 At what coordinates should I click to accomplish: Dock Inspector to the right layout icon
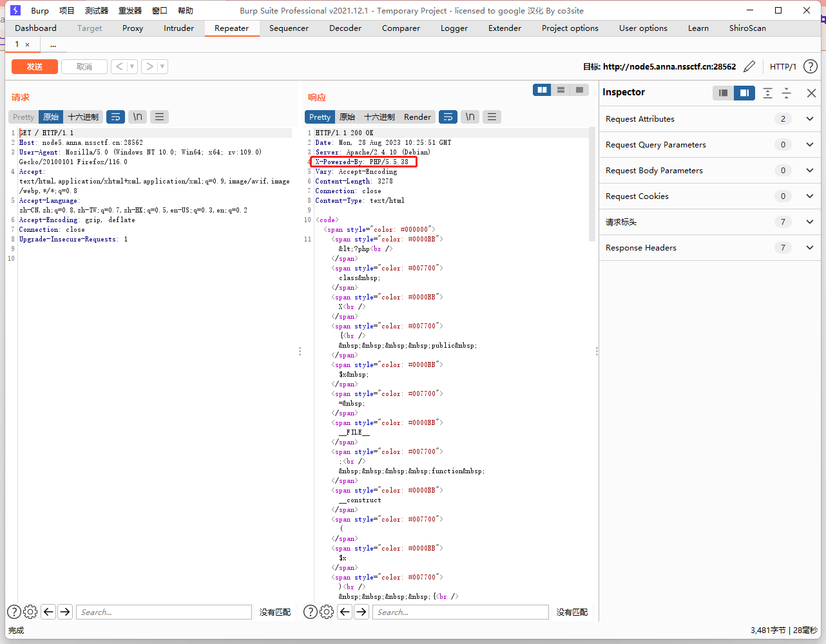tap(744, 93)
